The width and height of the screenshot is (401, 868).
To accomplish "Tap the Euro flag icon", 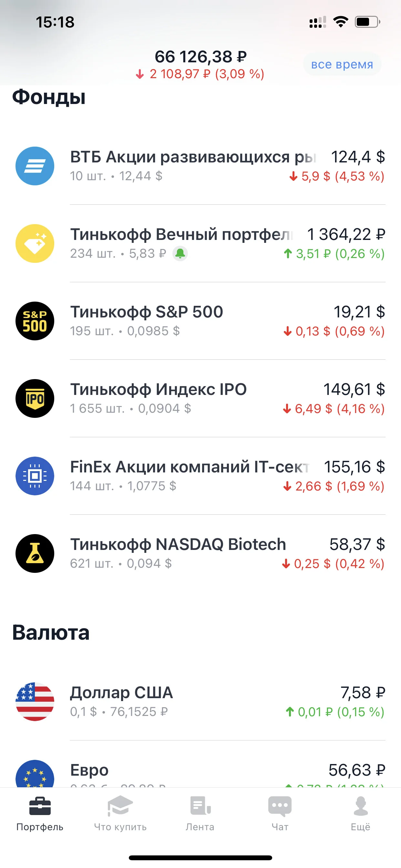I will 35,774.
